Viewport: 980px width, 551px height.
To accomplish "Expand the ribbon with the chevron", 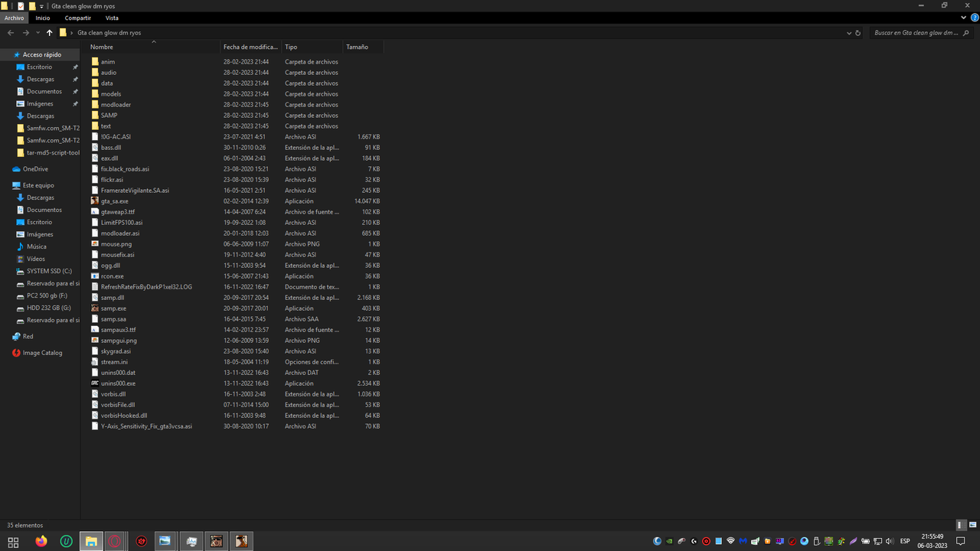I will pos(964,18).
